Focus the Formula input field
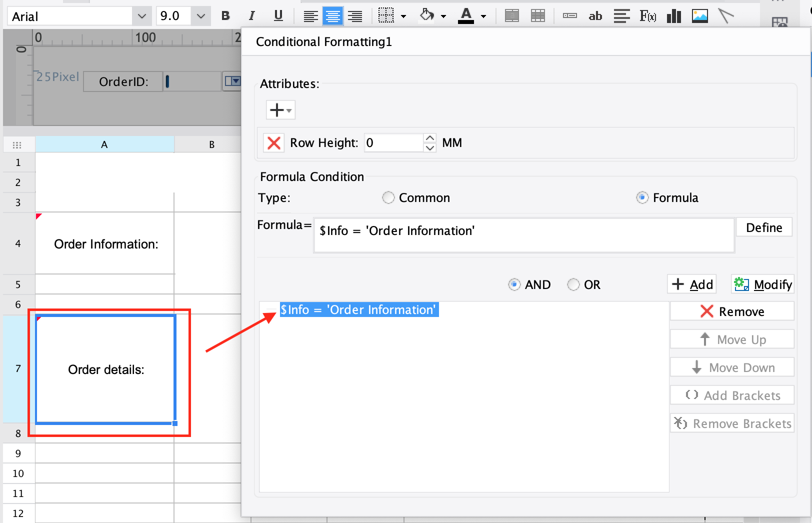 point(524,235)
